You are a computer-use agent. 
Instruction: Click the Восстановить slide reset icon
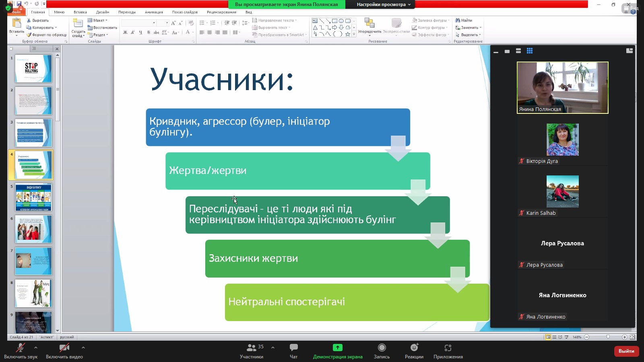(x=90, y=28)
